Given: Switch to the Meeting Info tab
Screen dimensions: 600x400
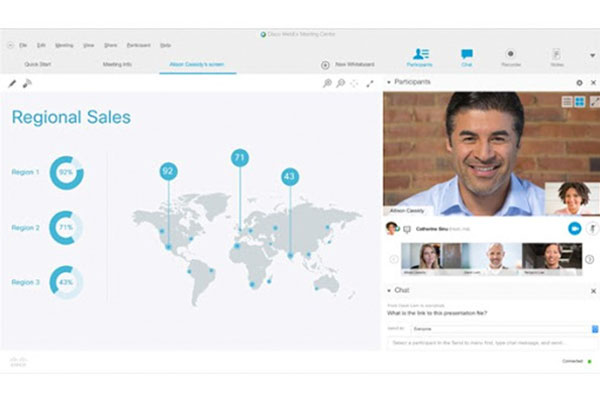Looking at the screenshot, I should click(118, 64).
